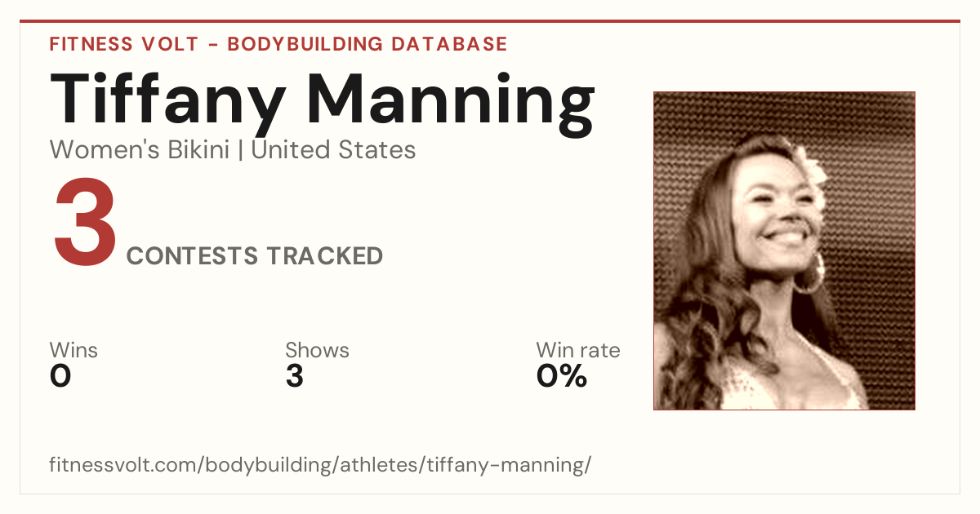
Task: Click the large red number 3
Action: tap(85, 224)
